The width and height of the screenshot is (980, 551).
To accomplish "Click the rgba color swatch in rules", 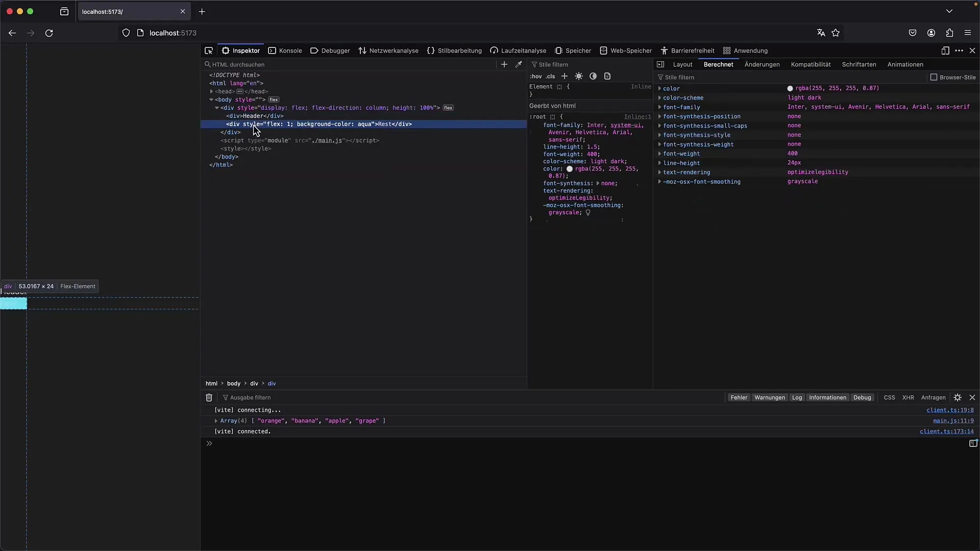I will [x=570, y=169].
